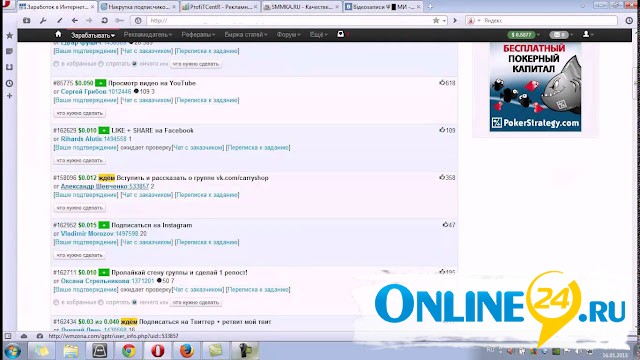Open Google Chrome from the taskbar
The width and height of the screenshot is (640, 360).
pos(129,351)
